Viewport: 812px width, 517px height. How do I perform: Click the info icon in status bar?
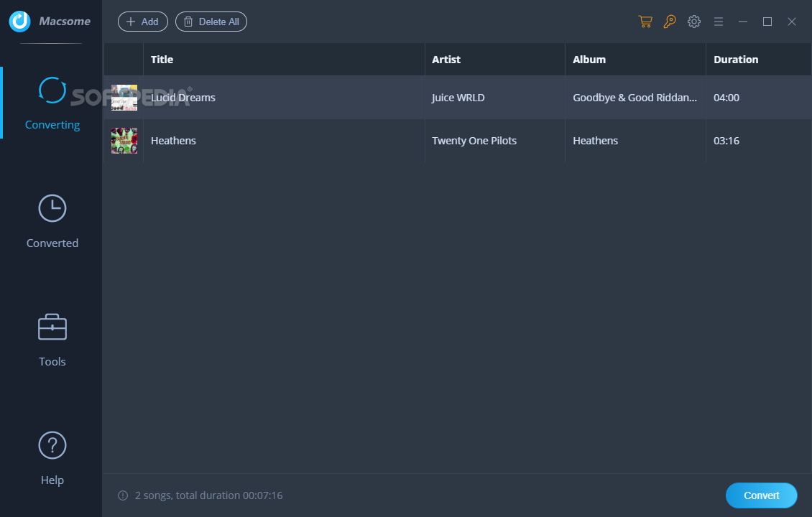(123, 495)
